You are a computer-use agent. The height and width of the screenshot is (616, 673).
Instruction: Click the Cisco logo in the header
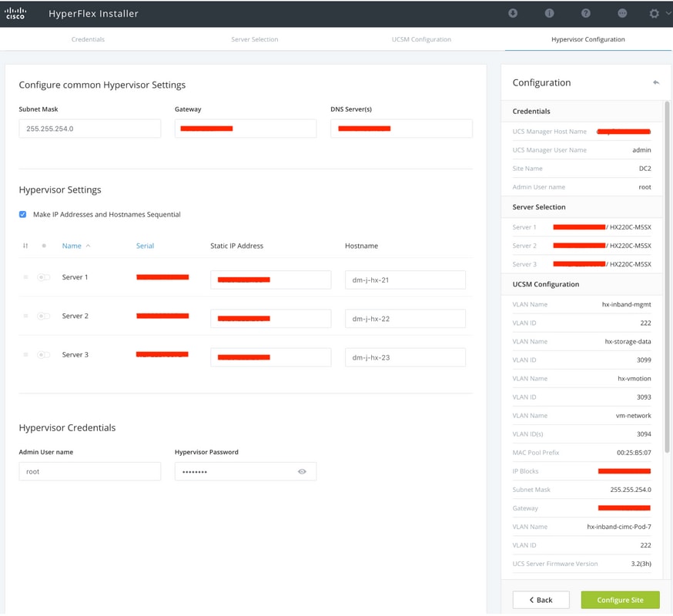(x=15, y=13)
